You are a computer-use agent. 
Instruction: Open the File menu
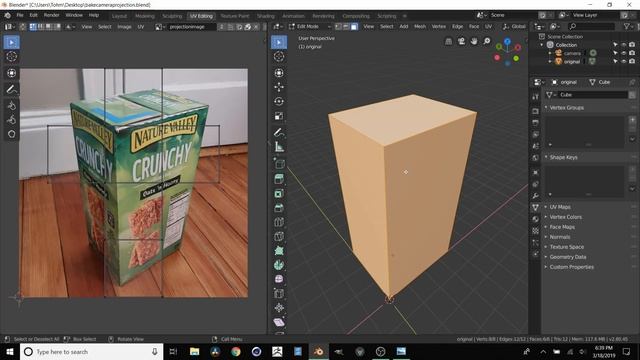pos(20,15)
